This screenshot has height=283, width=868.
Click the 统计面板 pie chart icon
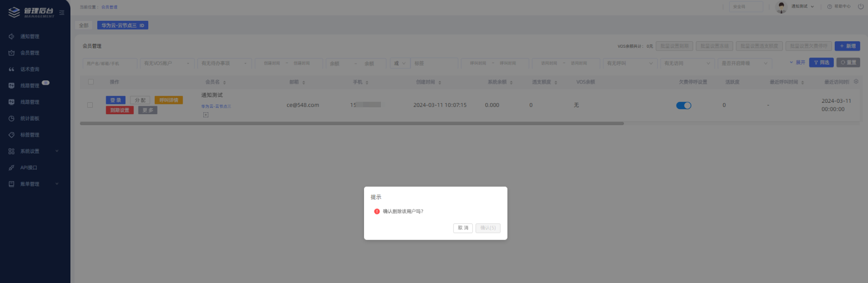coord(11,118)
